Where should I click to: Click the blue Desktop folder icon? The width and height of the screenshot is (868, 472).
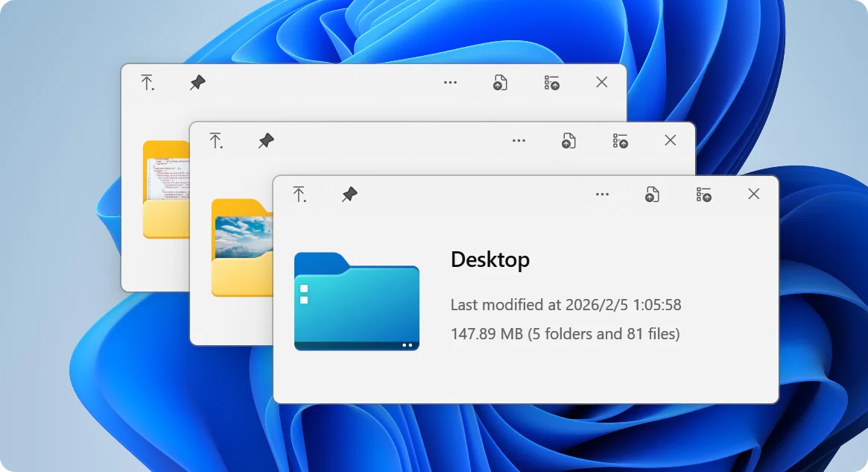tap(356, 302)
